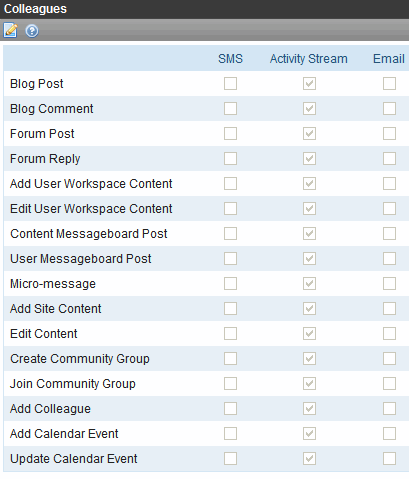Open the help question mark icon
The image size is (409, 479).
tap(32, 31)
